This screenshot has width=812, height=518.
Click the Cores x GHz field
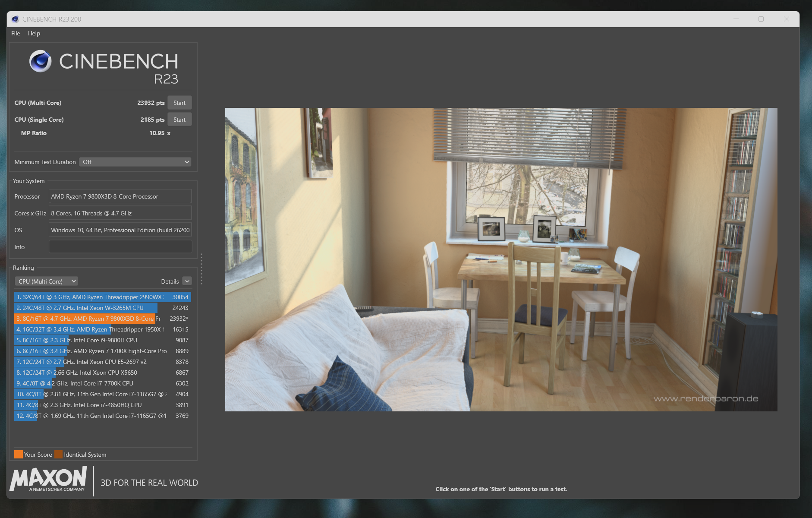[120, 213]
